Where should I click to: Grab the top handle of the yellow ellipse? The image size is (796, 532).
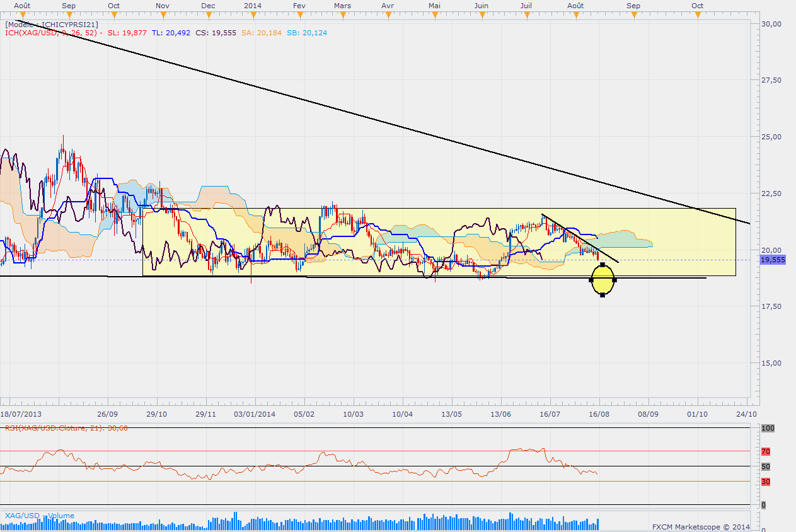tap(603, 265)
